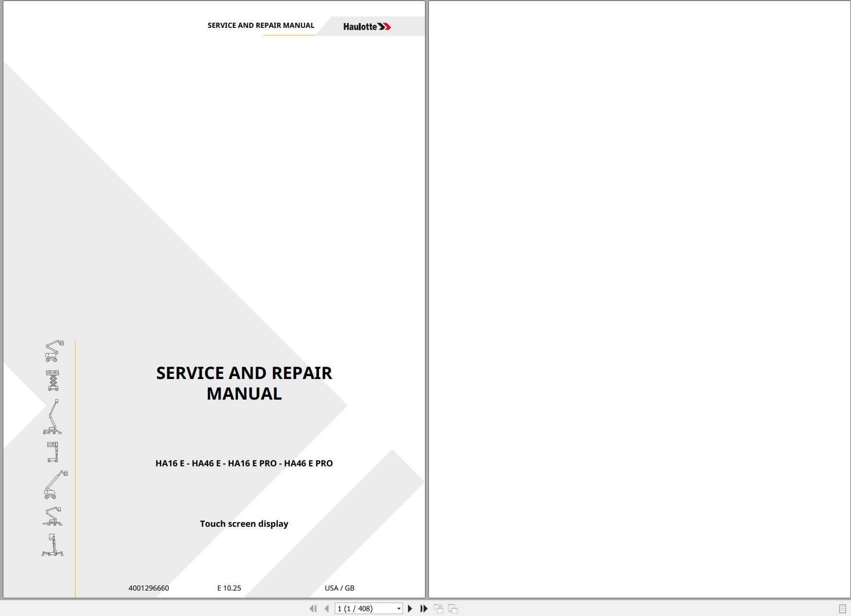Go to the first page
Screen dimensions: 851x616
tap(313, 608)
